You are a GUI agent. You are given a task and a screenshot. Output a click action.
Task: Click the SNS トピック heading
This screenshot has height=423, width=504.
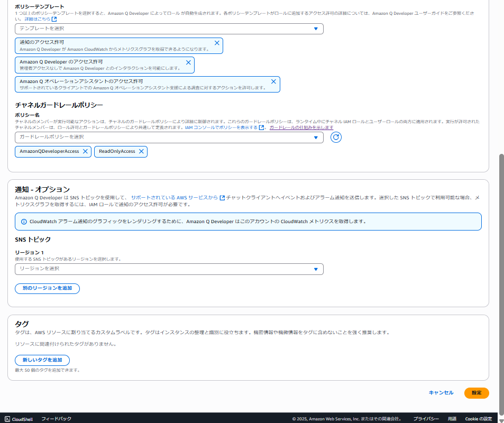coord(33,240)
